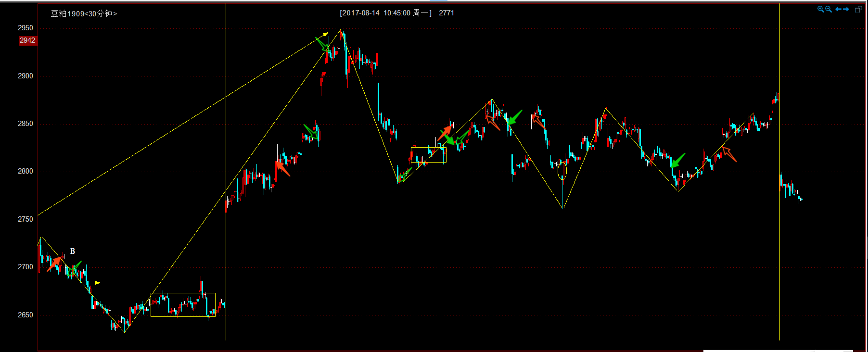Click the 豆粕1909<30分钟> chart title
The width and height of the screenshot is (868, 352).
84,13
